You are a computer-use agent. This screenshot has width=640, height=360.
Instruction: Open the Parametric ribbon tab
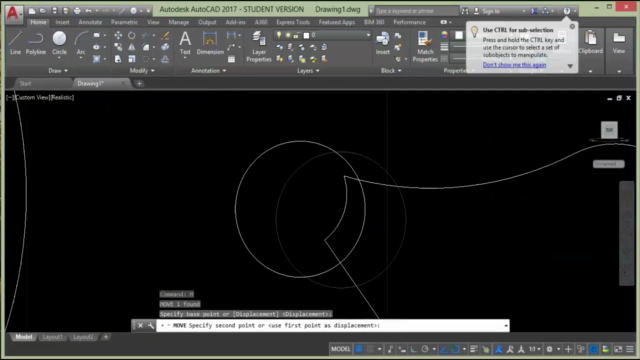tap(124, 22)
